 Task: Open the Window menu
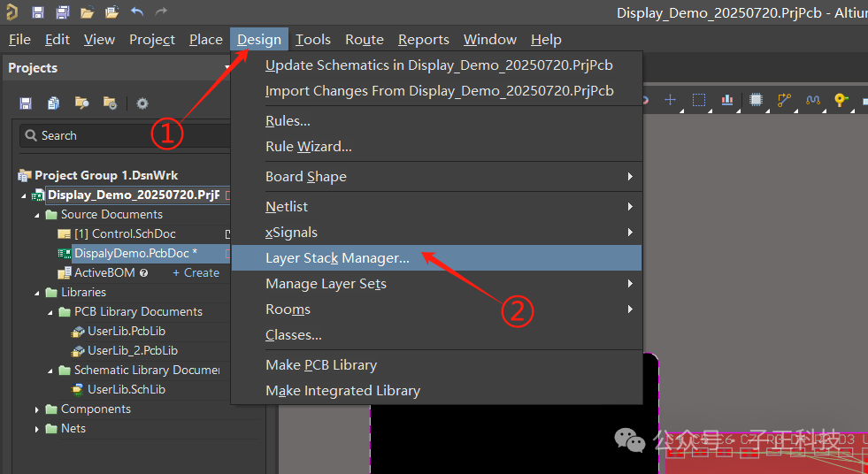click(x=490, y=40)
